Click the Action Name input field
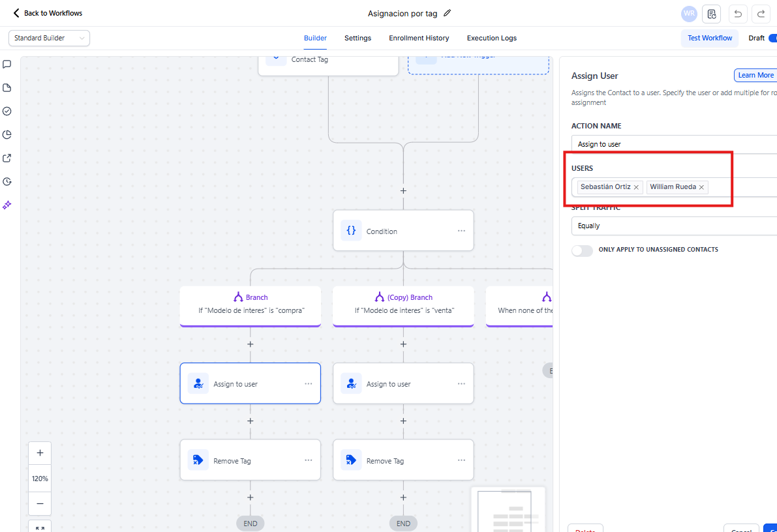777x532 pixels. (x=673, y=144)
